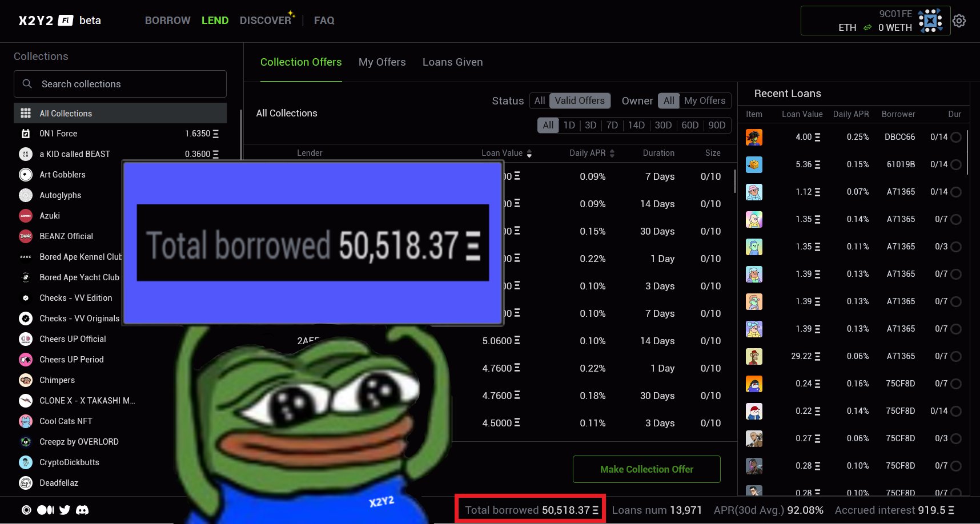Open the Twitter bird icon in footer

click(65, 510)
